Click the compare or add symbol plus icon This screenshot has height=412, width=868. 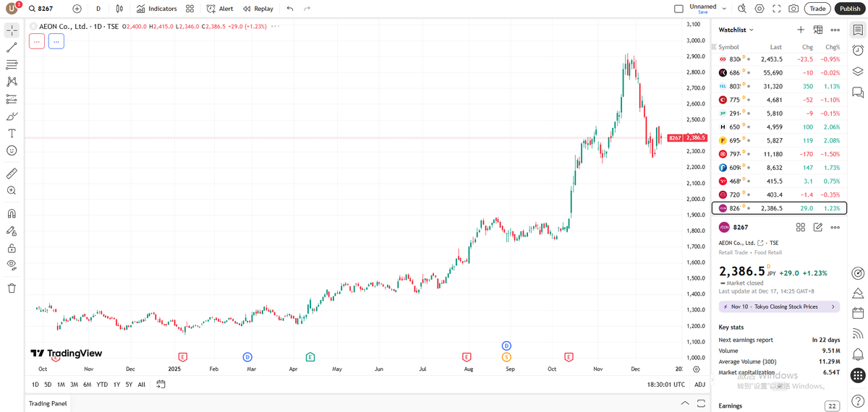[x=77, y=9]
